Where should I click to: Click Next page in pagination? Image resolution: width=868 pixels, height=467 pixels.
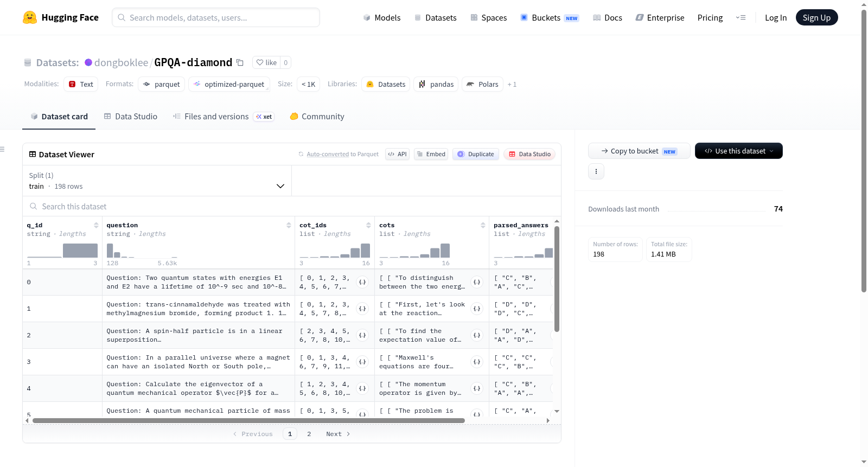338,434
